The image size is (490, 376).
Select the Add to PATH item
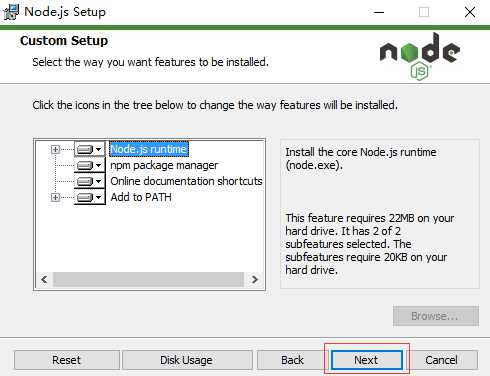[x=141, y=197]
